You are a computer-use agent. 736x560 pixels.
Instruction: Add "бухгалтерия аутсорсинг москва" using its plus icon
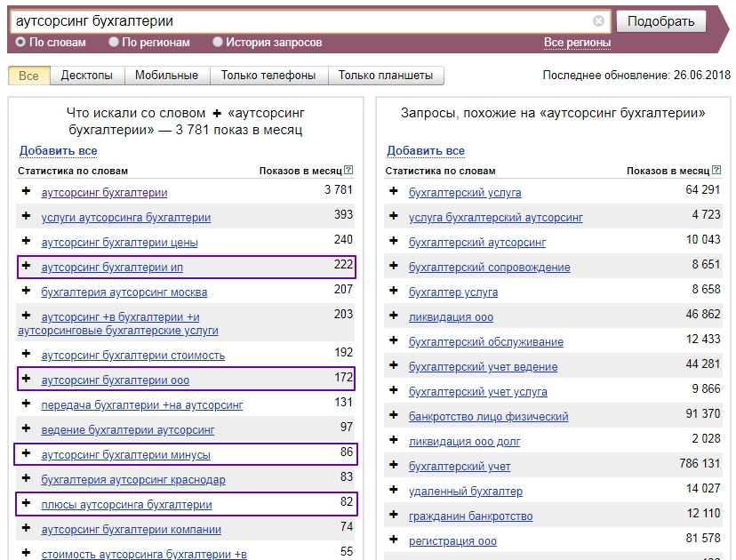click(x=26, y=292)
